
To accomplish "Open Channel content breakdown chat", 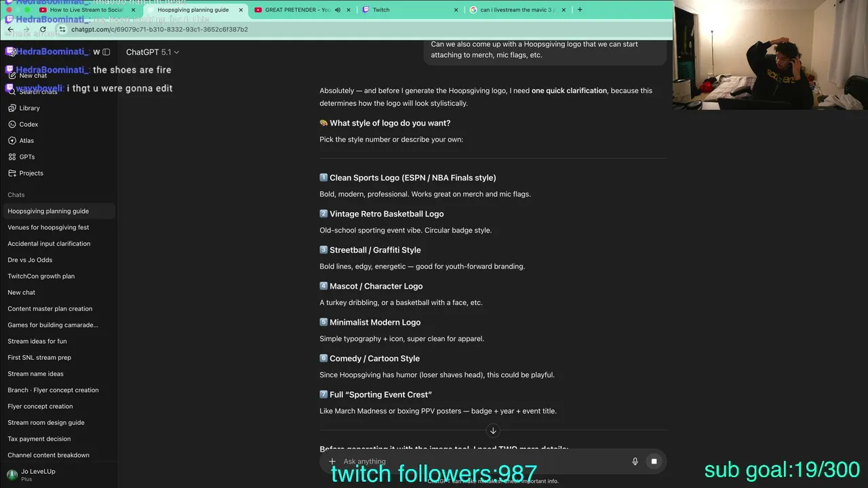I will tap(59, 455).
